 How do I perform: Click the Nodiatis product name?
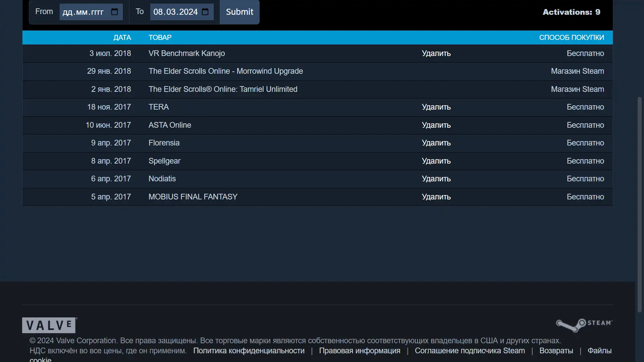click(x=162, y=179)
